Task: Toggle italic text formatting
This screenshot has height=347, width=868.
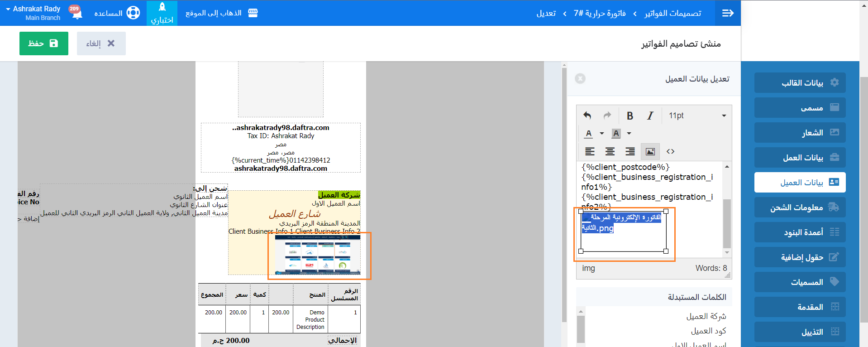Action: coord(650,116)
